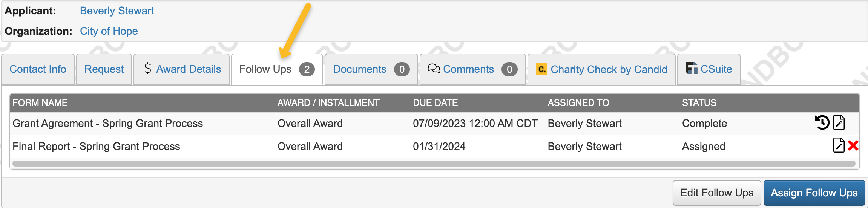Click the dollar sign Award Details icon
Screen dimensions: 868x208
point(148,69)
